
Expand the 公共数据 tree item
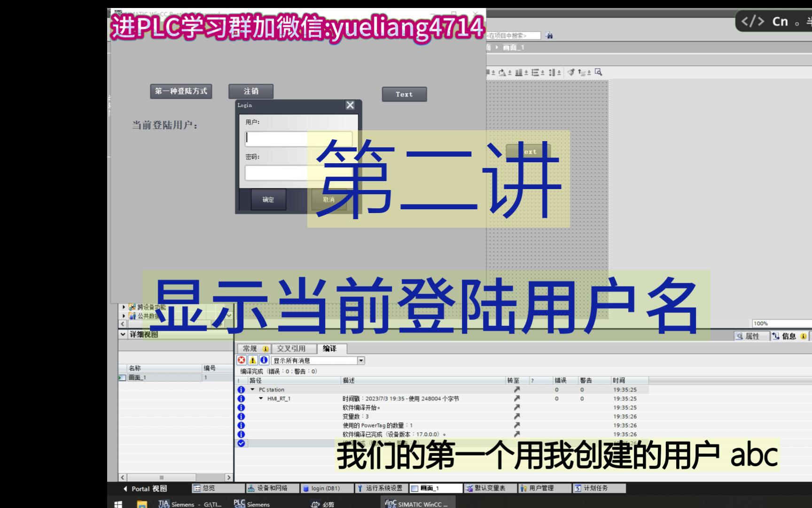(x=124, y=316)
